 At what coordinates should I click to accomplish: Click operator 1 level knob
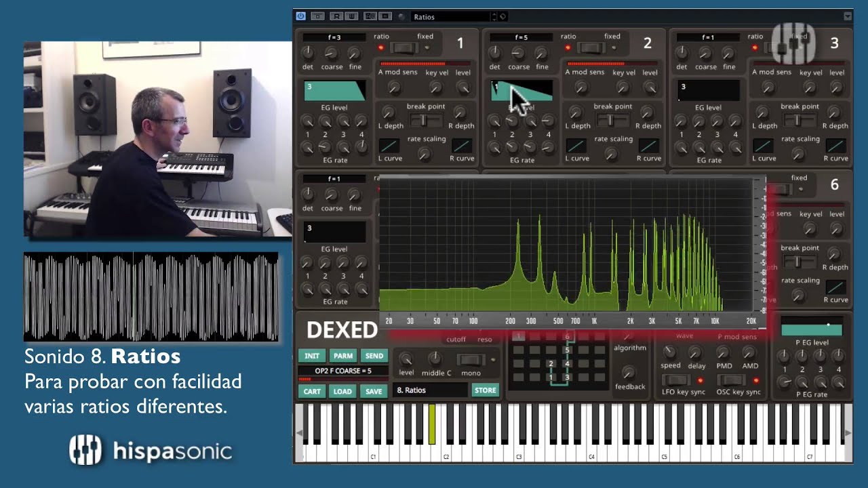coord(463,87)
